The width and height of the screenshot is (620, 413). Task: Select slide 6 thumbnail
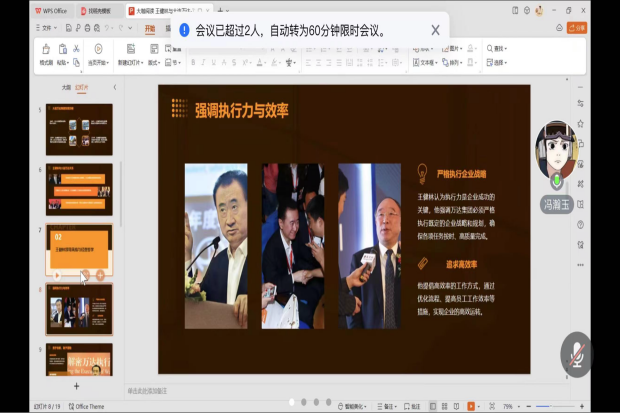[79, 188]
